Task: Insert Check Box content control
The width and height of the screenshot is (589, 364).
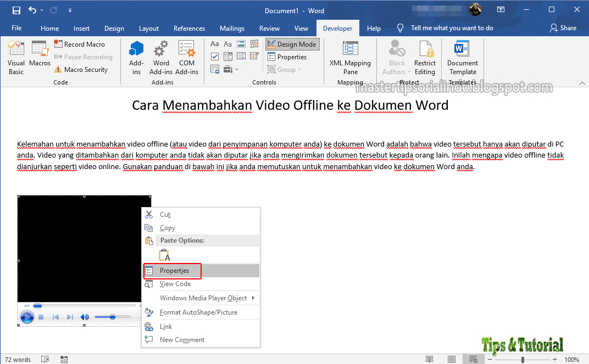Action: tap(214, 57)
